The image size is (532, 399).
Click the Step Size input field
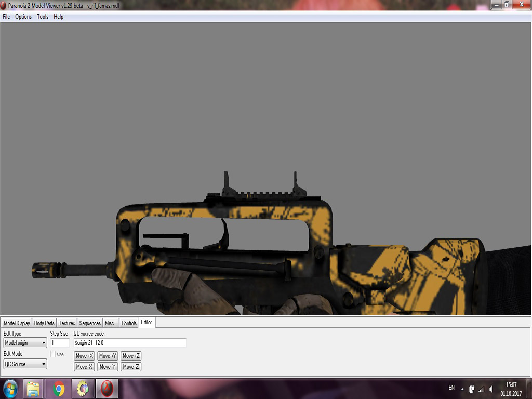[59, 343]
